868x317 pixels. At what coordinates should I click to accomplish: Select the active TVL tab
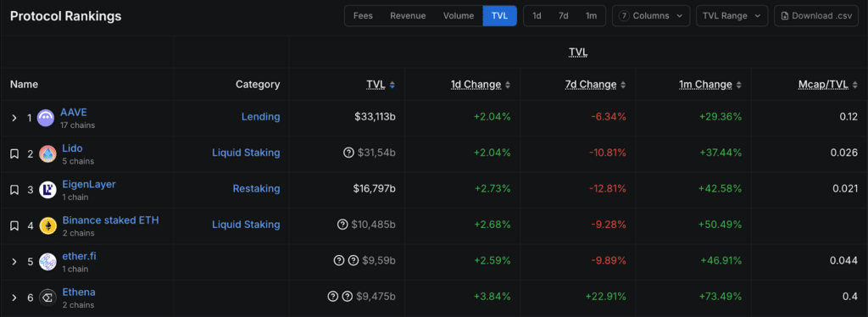(500, 16)
